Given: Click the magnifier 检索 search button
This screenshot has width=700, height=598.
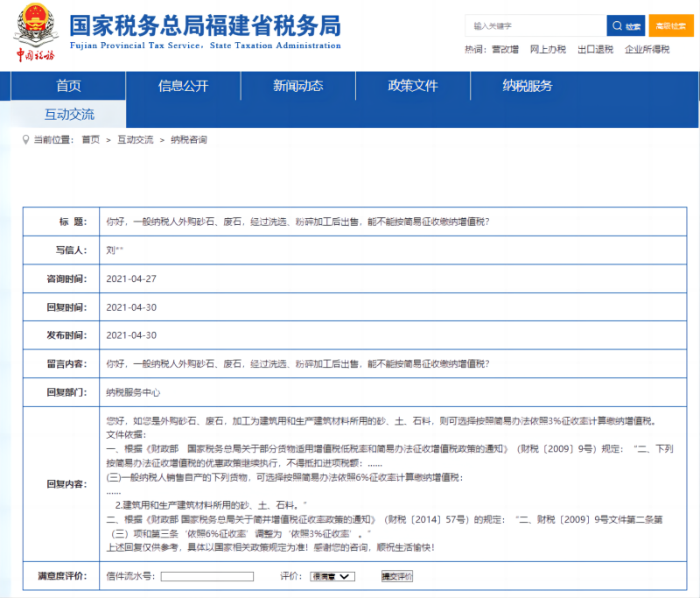Looking at the screenshot, I should pyautogui.click(x=626, y=26).
